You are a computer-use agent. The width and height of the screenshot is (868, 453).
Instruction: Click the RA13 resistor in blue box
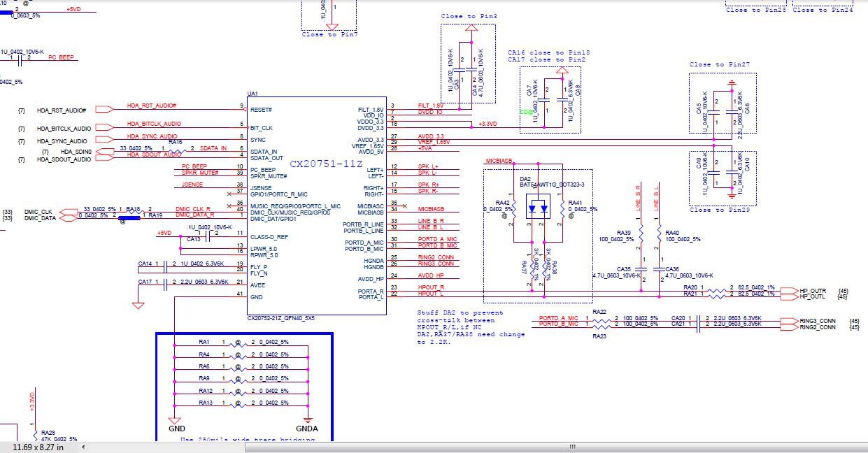pyautogui.click(x=239, y=403)
